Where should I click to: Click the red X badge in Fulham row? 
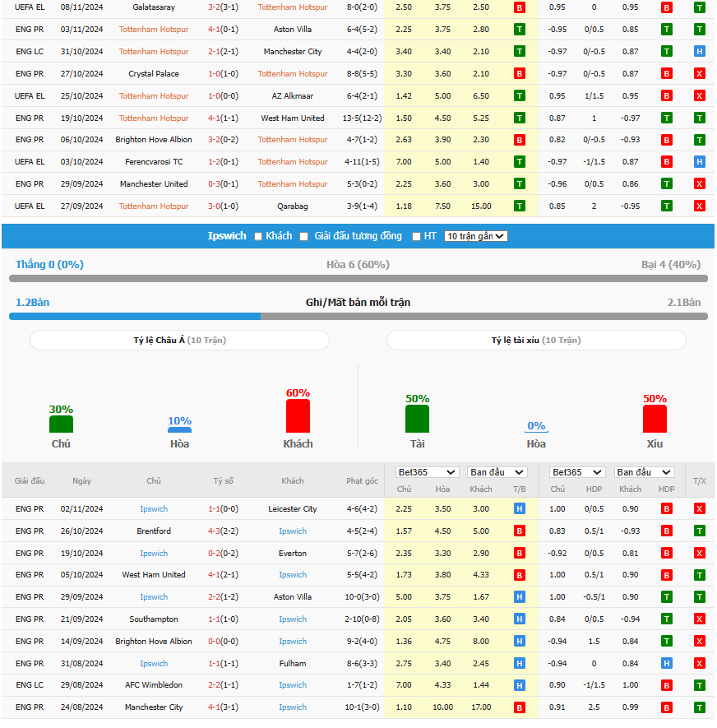(699, 664)
